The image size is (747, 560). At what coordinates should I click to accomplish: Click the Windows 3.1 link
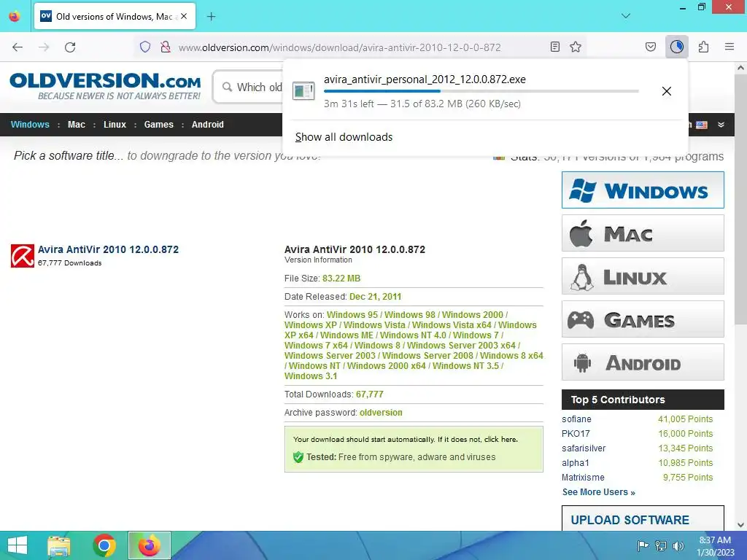[x=311, y=376]
